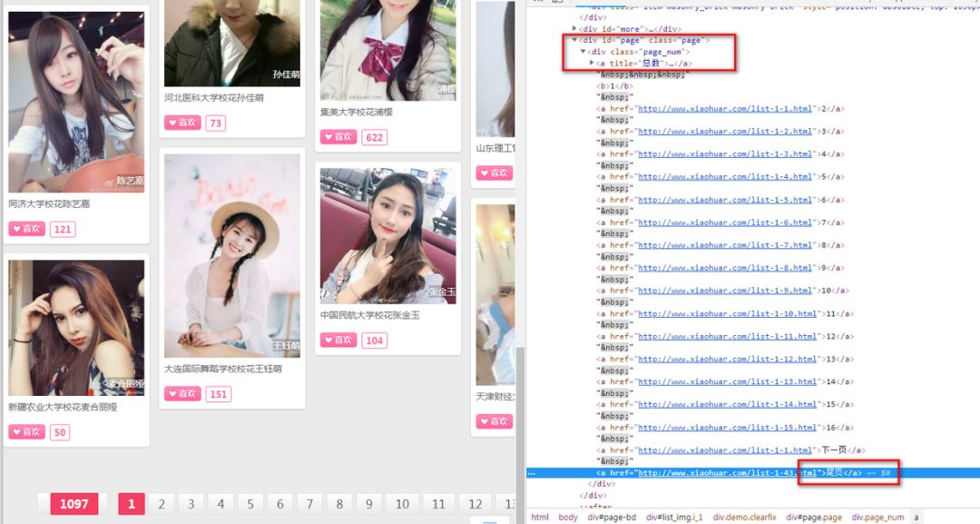Screen dimensions: 980x524
Task: Select div#list_img.i_1 in the breadcrumb
Action: click(674, 517)
